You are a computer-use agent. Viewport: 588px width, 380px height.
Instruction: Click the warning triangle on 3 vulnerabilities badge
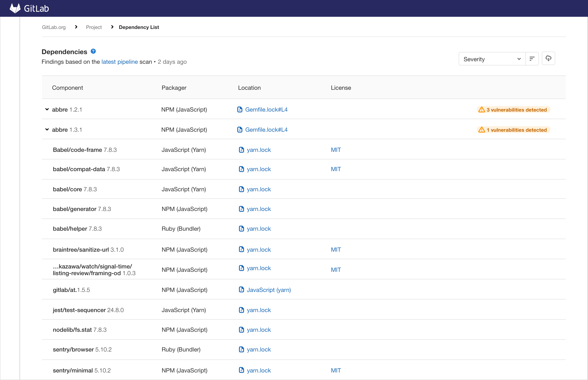click(x=482, y=109)
